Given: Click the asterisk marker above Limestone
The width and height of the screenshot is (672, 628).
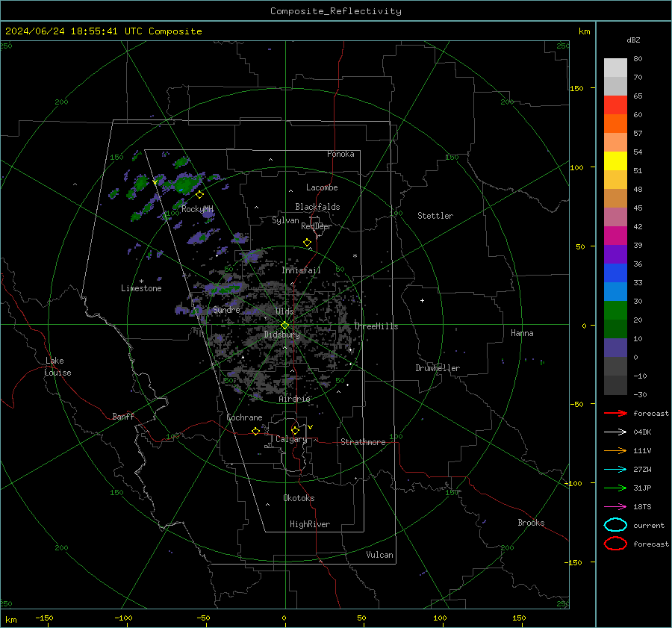Looking at the screenshot, I should click(141, 282).
